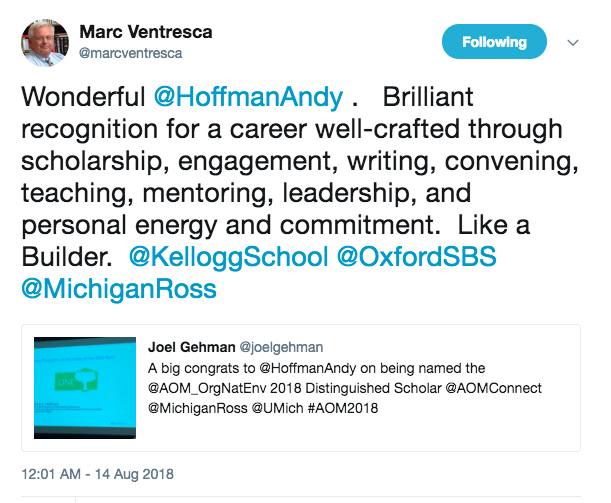Open the quoted tweet's slide photo thumbnail
The image size is (611, 503).
pos(85,388)
